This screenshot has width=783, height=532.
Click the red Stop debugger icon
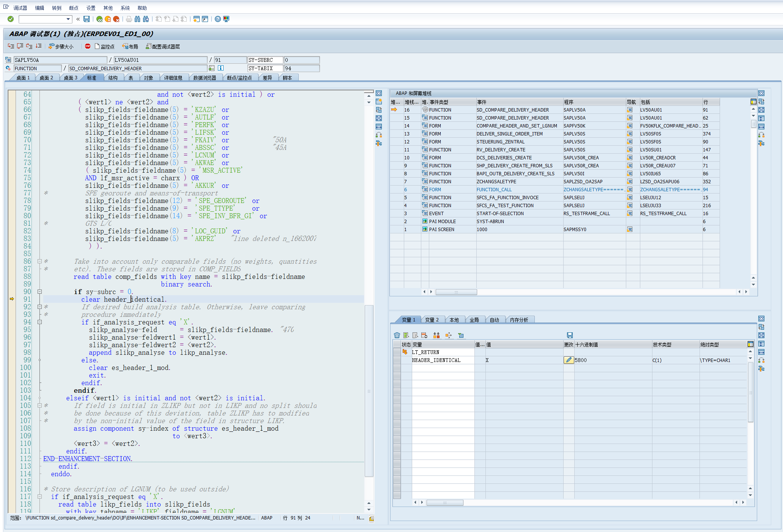coord(88,46)
